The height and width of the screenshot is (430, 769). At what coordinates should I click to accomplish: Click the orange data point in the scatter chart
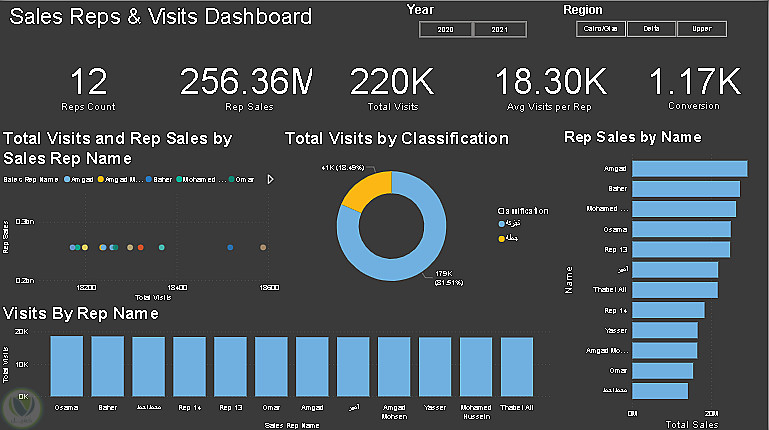(141, 247)
